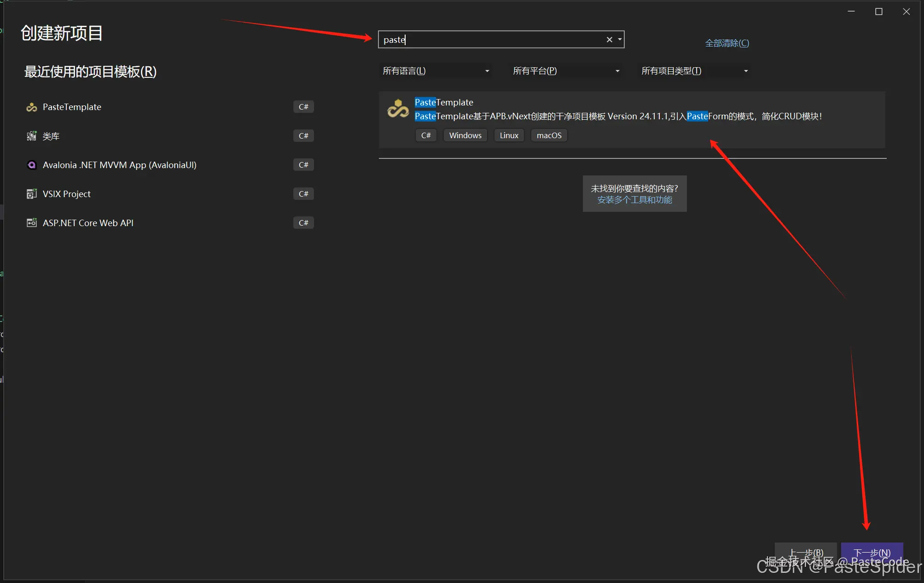Click the install more tools and features link

pos(634,200)
